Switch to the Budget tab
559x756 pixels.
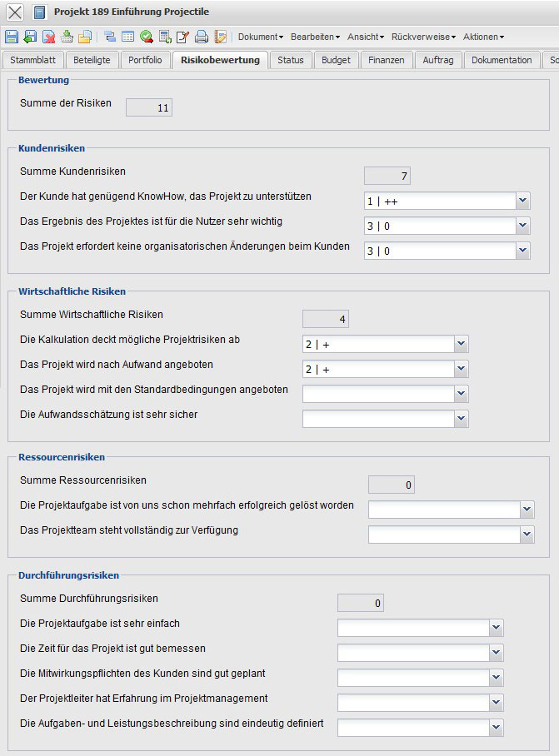tap(336, 60)
